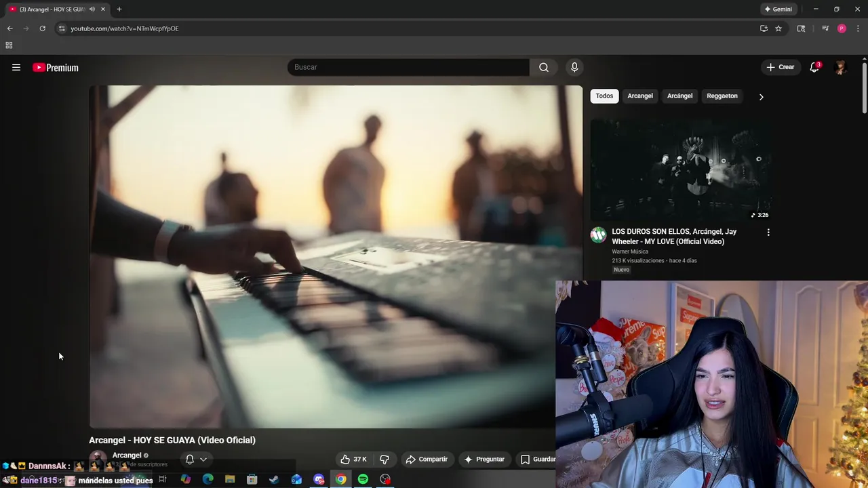Open Steam from taskbar
The width and height of the screenshot is (868, 488).
tap(274, 479)
